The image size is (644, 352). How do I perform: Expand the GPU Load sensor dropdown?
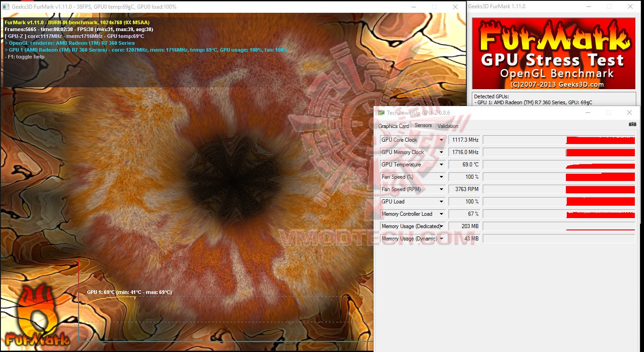click(x=442, y=202)
